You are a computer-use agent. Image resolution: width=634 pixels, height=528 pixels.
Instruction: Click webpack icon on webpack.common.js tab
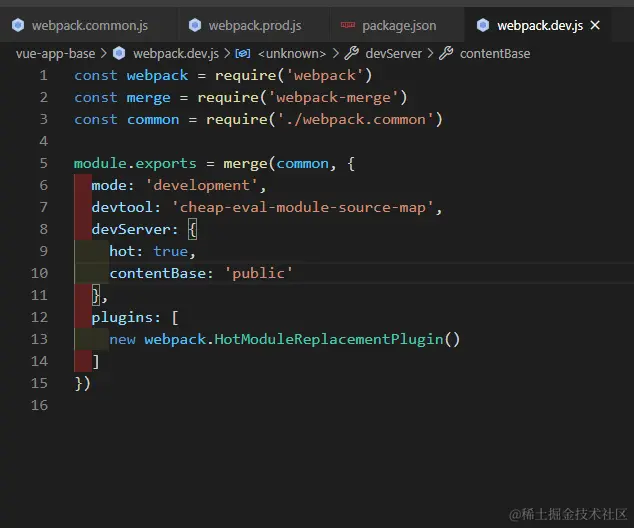click(18, 25)
